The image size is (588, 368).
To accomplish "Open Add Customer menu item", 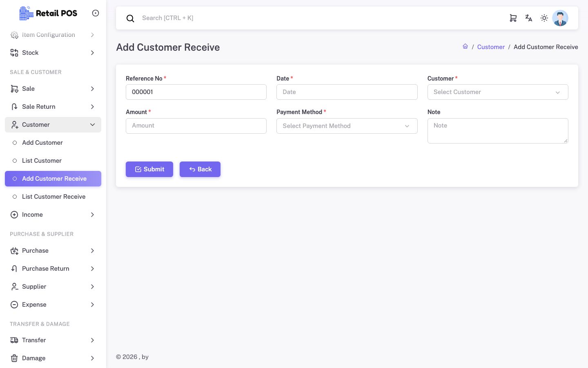I will pos(53,143).
